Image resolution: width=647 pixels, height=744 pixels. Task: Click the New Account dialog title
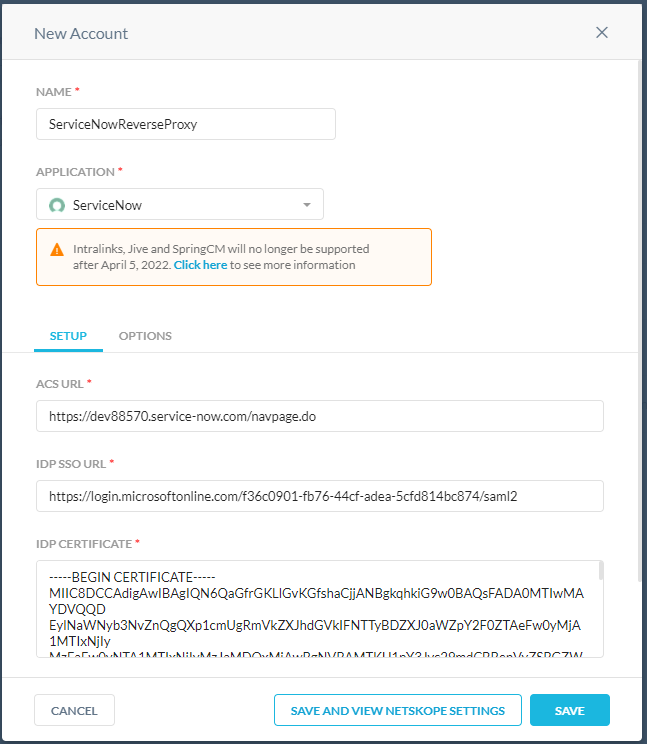coord(81,33)
